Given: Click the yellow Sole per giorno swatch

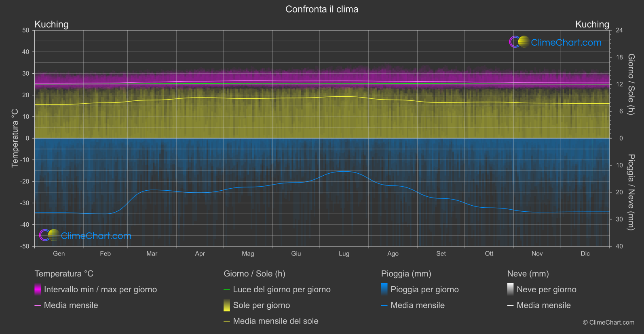Looking at the screenshot, I should pos(227,305).
